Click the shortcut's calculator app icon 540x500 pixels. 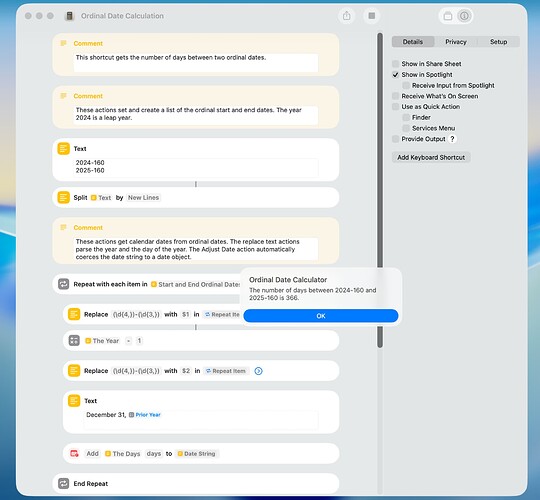70,16
